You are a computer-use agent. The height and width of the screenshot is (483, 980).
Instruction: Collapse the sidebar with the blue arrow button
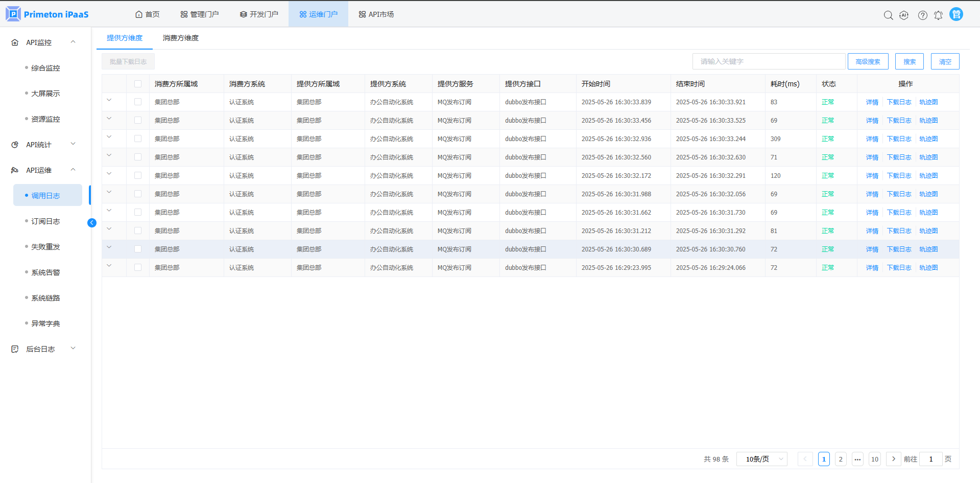point(92,222)
